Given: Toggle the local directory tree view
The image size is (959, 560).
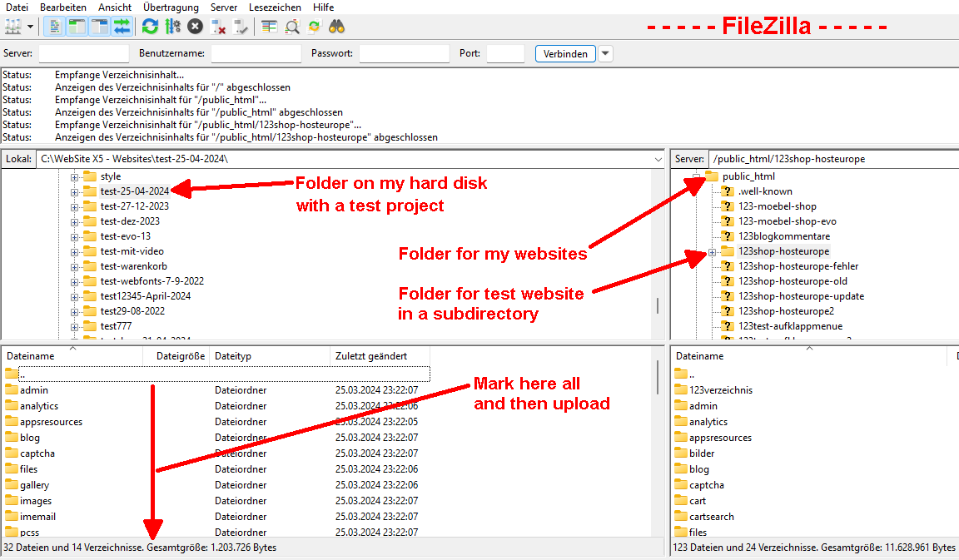Looking at the screenshot, I should [77, 27].
